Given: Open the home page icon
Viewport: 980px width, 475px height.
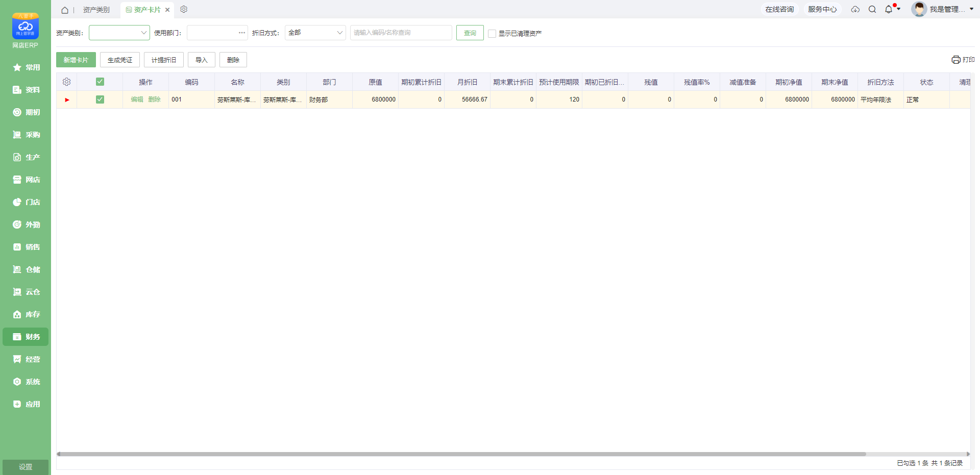Looking at the screenshot, I should pos(65,10).
